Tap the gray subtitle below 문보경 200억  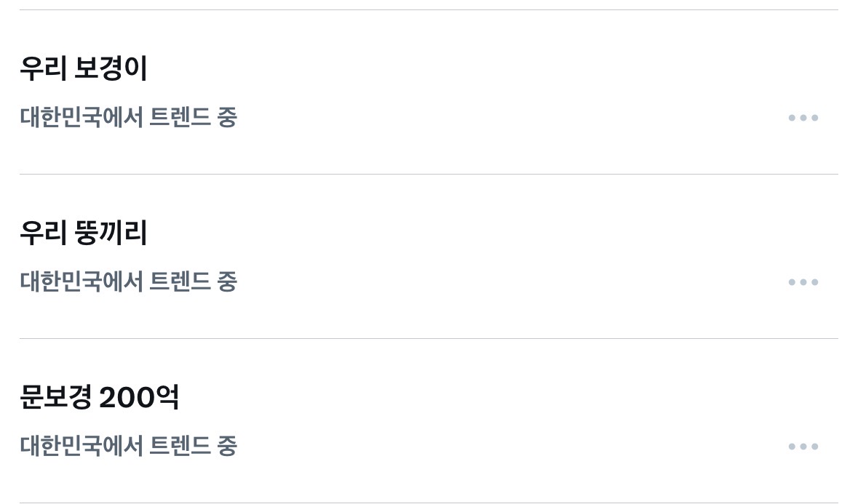(x=128, y=447)
